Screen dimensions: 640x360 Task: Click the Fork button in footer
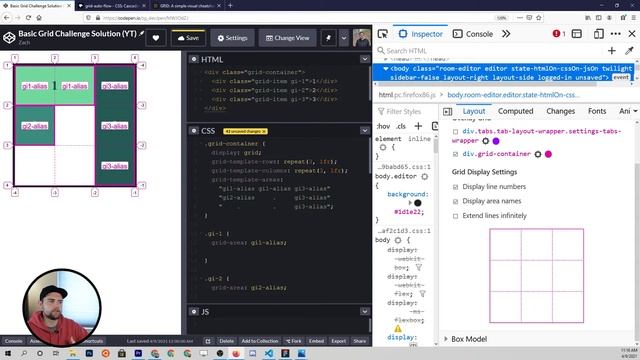point(293,341)
